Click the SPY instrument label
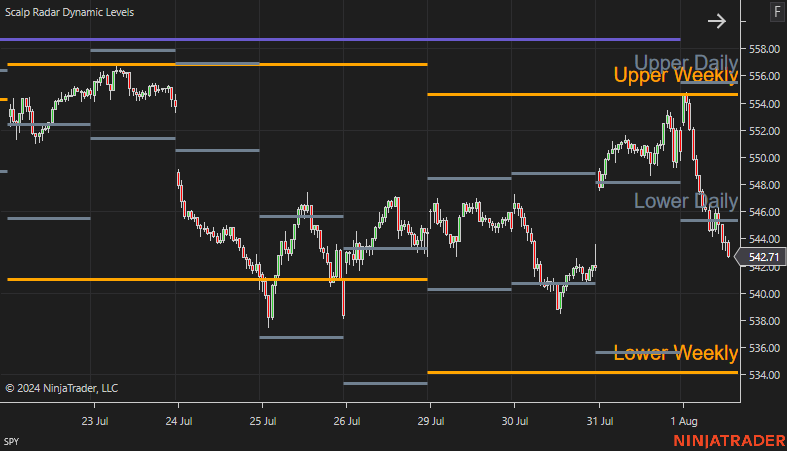This screenshot has width=787, height=451. click(12, 441)
